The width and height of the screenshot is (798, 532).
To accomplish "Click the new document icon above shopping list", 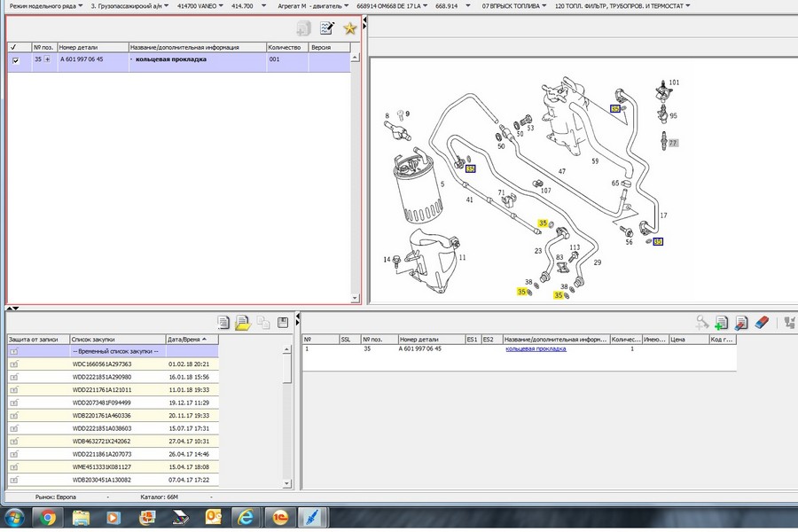I will [223, 323].
